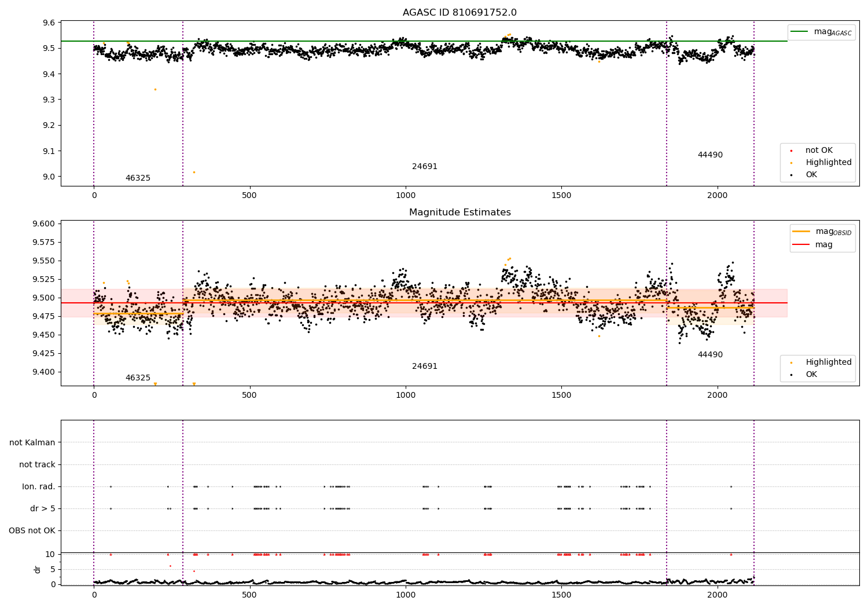Select label 44490 in Magnitude Estimates plot
Viewport: 868px width, 608px height.
point(710,355)
